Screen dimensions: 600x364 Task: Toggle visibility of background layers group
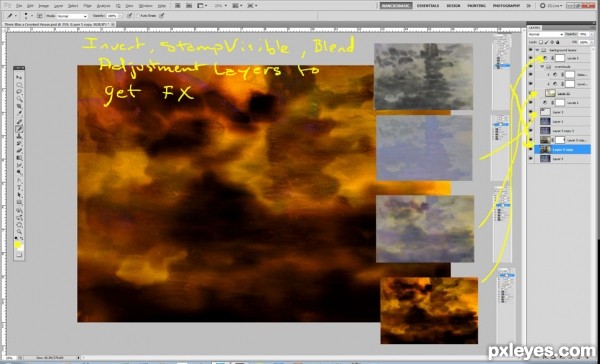(530, 50)
